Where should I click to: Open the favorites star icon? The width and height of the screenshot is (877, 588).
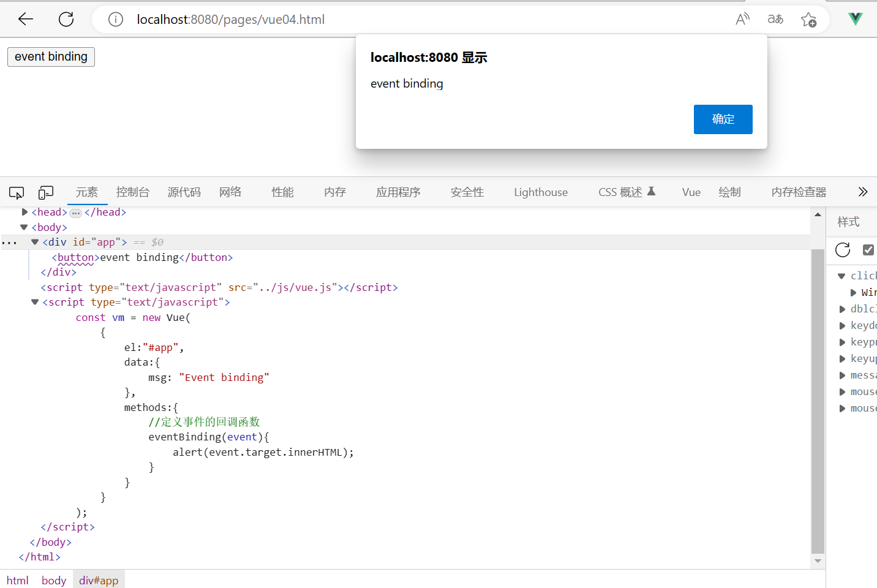point(809,19)
